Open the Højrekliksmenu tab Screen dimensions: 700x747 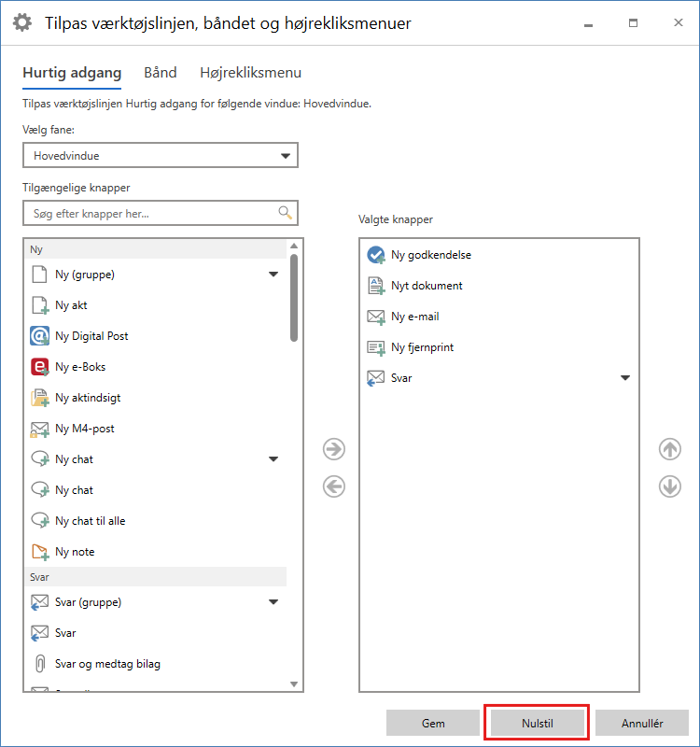250,73
